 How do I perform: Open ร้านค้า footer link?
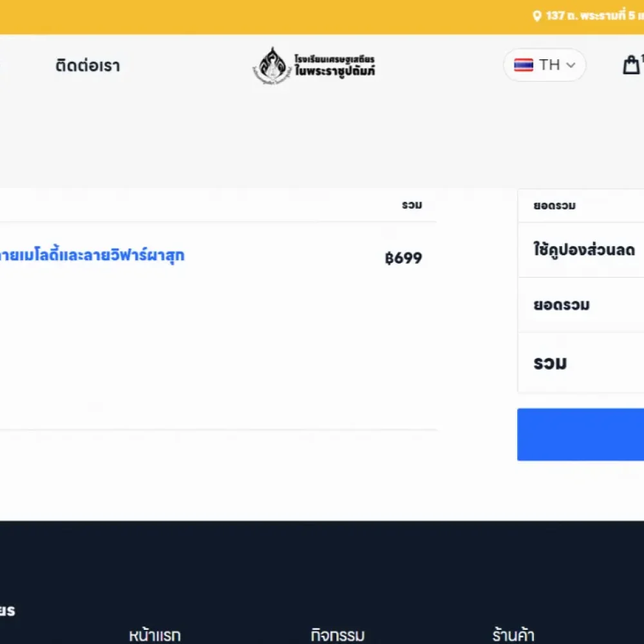pos(513,635)
